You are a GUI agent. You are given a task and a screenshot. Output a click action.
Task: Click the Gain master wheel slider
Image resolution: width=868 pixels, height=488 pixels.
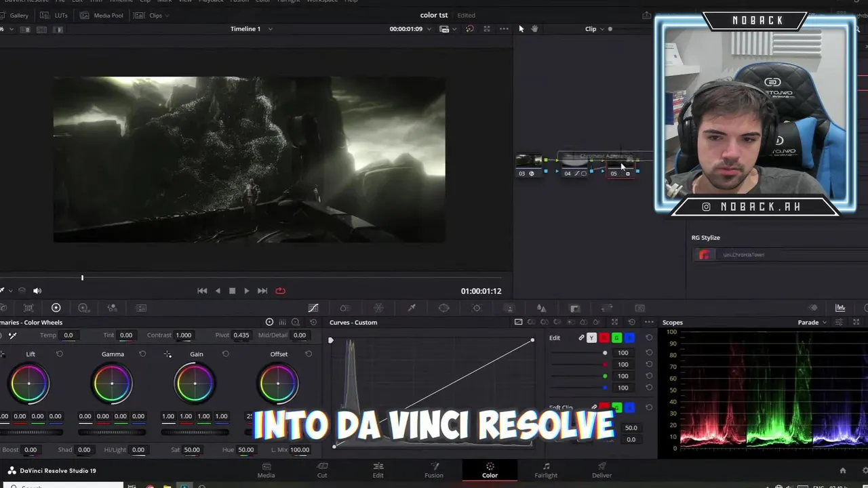[x=195, y=432]
